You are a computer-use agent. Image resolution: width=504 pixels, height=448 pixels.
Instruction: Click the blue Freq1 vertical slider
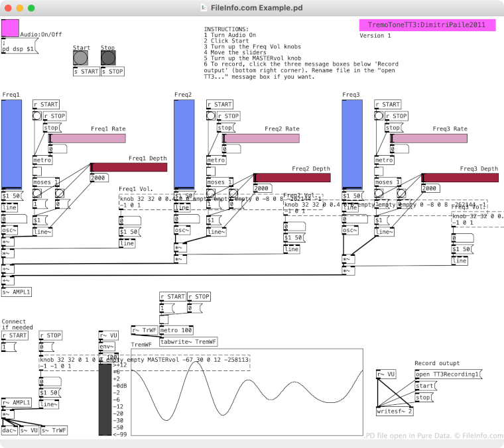coord(11,144)
